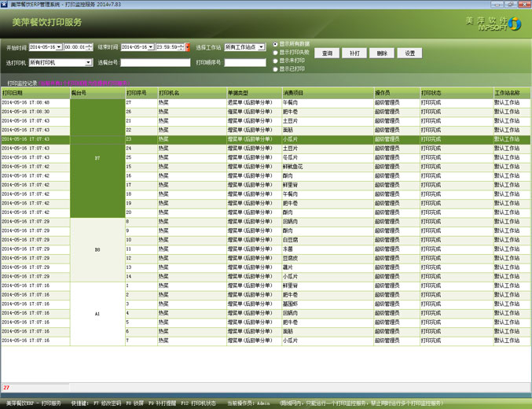Screen dimensions: 532x409
Task: Click the 打印机名 column header
Action: click(x=193, y=93)
